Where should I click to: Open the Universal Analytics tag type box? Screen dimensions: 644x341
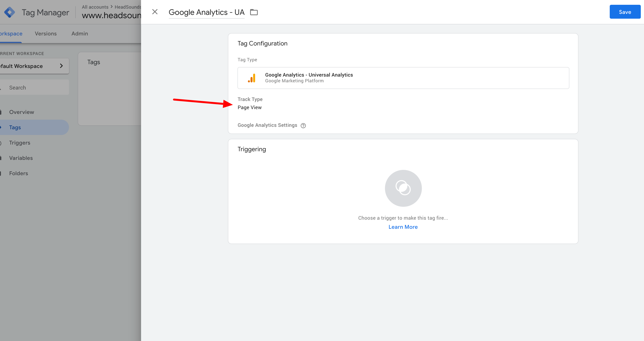click(x=403, y=78)
